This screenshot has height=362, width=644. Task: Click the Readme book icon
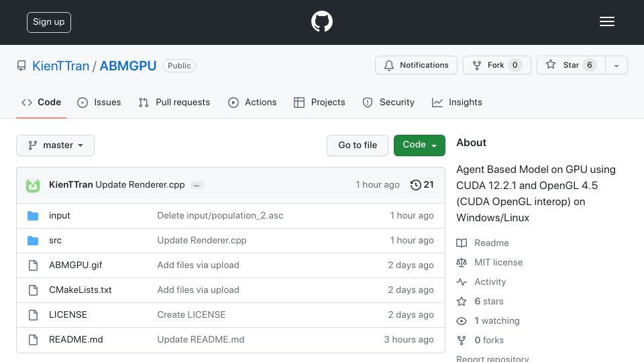462,243
